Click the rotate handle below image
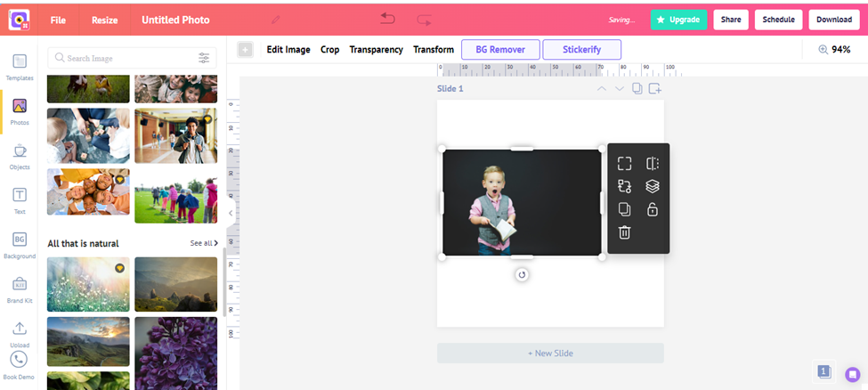This screenshot has height=390, width=868. [522, 275]
